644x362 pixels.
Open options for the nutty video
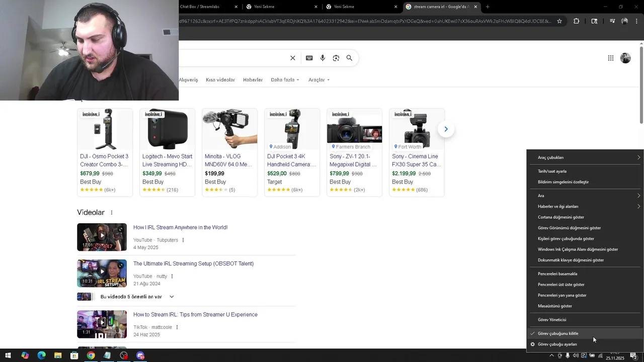pos(172,277)
